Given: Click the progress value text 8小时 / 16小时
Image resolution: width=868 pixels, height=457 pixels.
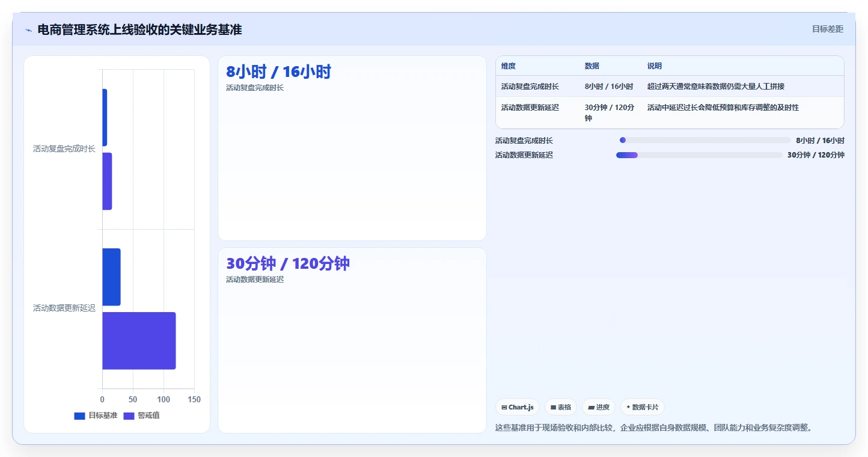Looking at the screenshot, I should point(820,141).
